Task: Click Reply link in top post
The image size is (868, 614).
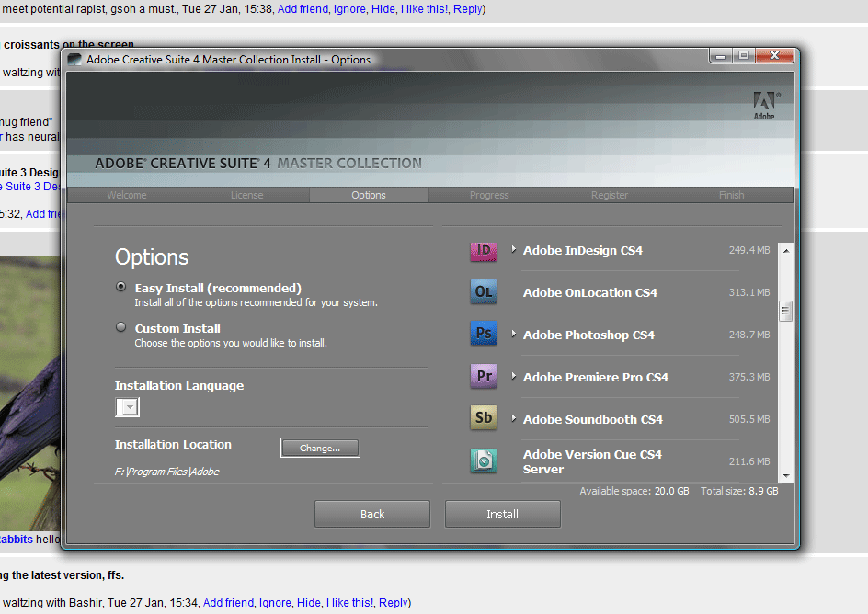Action: (x=468, y=9)
